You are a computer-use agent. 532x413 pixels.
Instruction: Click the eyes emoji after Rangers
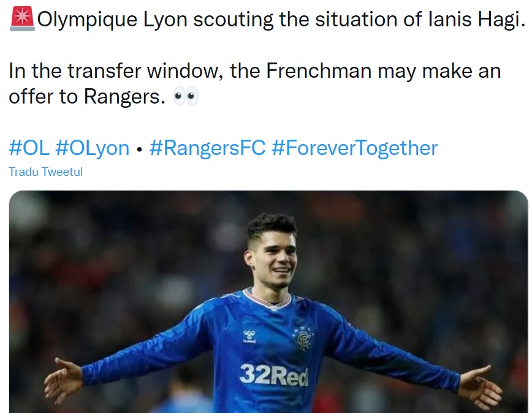point(186,97)
